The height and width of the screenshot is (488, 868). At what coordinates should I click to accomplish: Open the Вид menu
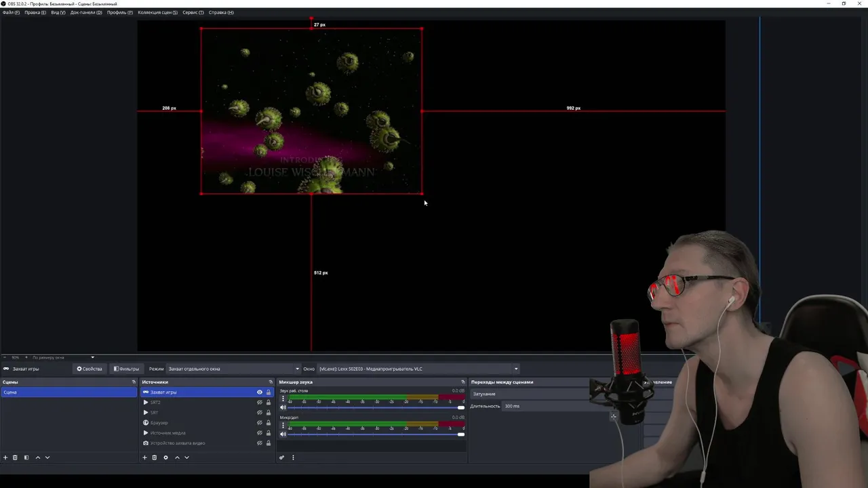coord(58,12)
